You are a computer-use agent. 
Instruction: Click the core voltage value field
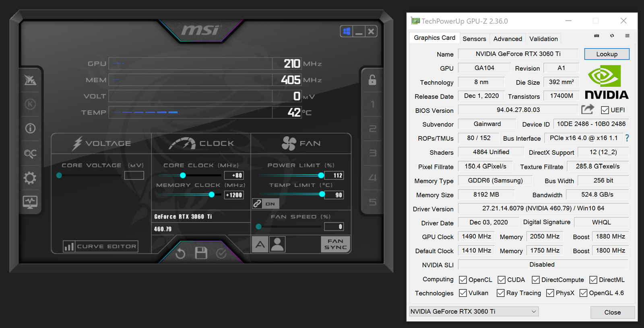[134, 175]
